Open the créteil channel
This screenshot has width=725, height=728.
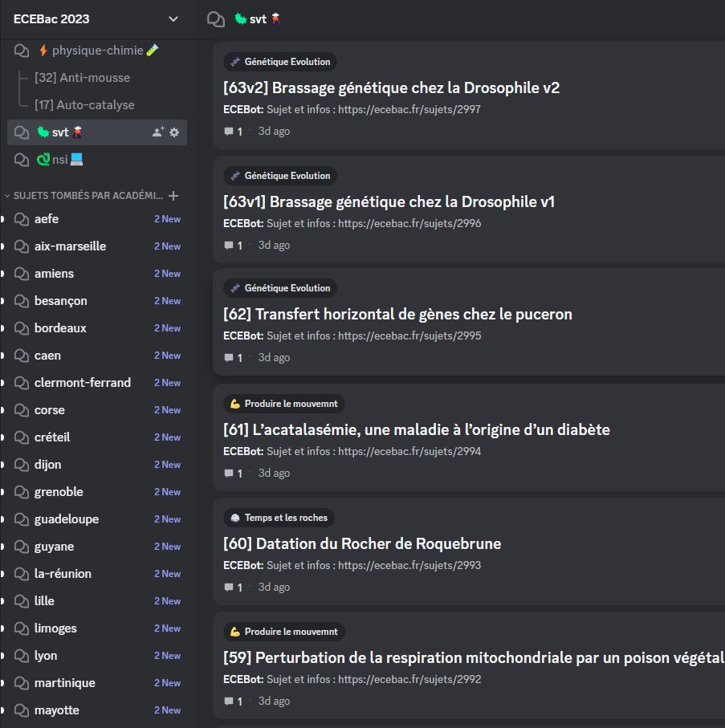(97, 437)
